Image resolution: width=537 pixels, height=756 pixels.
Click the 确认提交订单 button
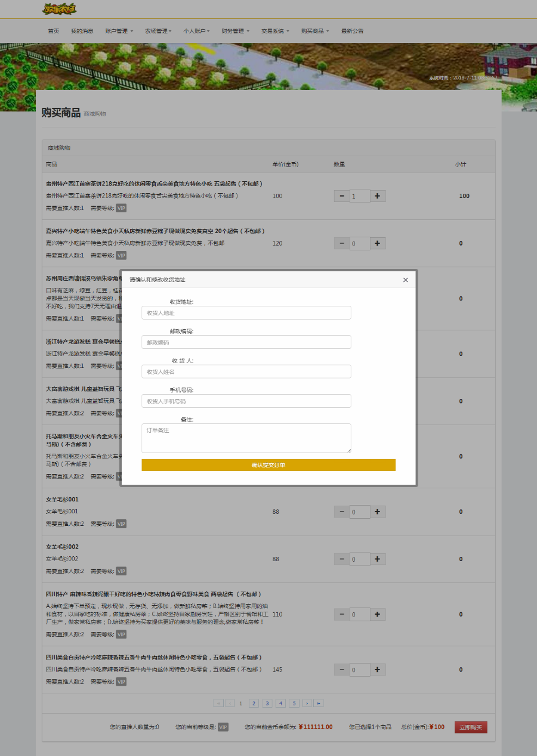pyautogui.click(x=268, y=465)
